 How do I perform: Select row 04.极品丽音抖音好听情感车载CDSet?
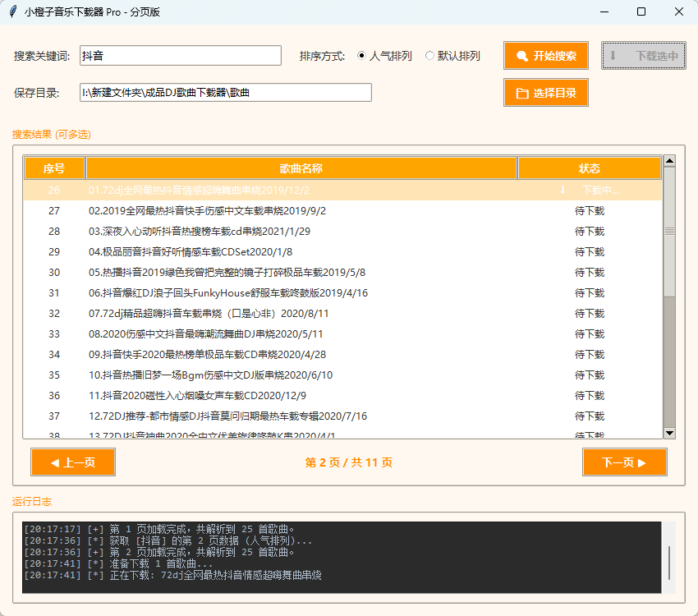pyautogui.click(x=342, y=251)
